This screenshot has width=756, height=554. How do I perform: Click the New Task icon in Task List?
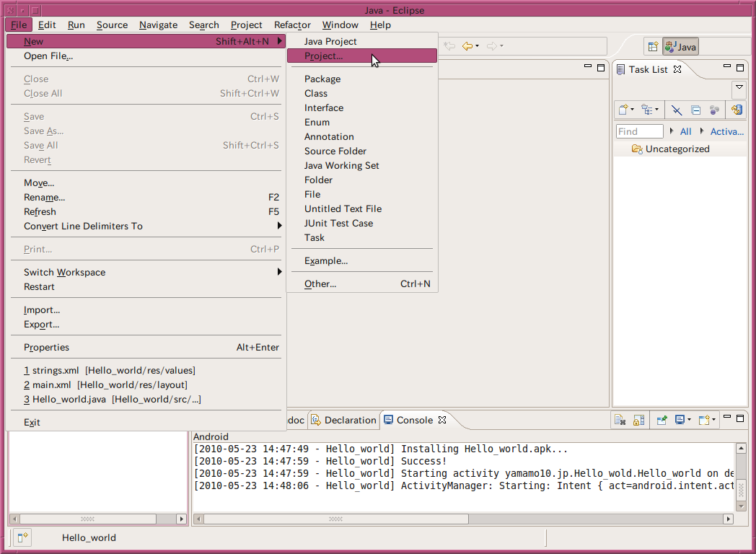pos(623,110)
